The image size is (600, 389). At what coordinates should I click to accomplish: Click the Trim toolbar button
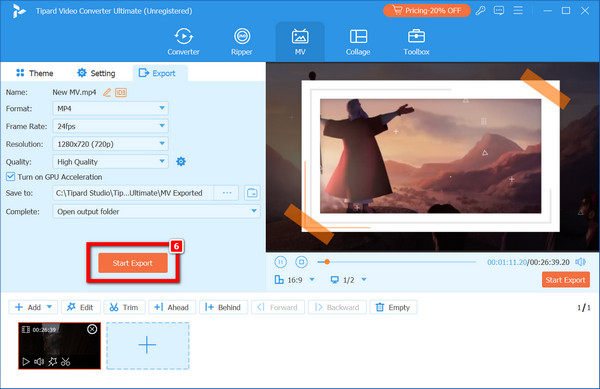[124, 307]
